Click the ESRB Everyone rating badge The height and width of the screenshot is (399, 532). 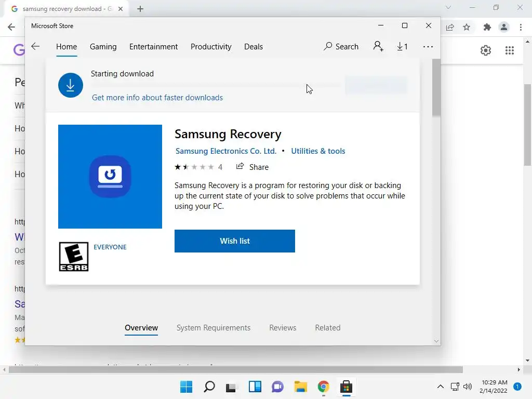[x=74, y=257]
